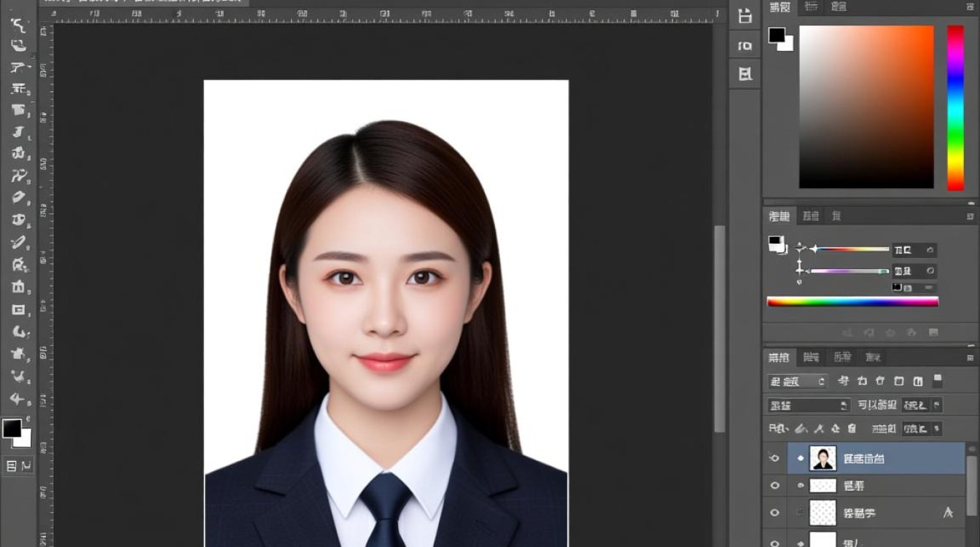The image size is (980, 547).
Task: Click the fx icon on the third layer row
Action: click(949, 513)
